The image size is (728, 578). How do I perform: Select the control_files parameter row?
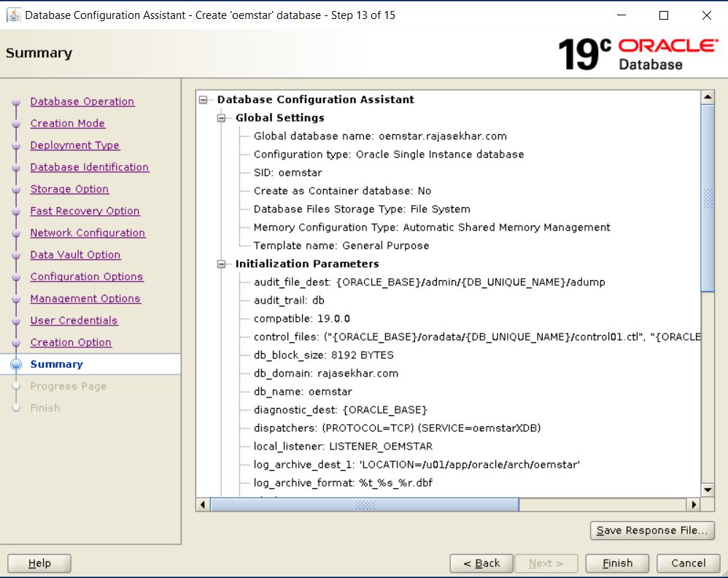477,337
